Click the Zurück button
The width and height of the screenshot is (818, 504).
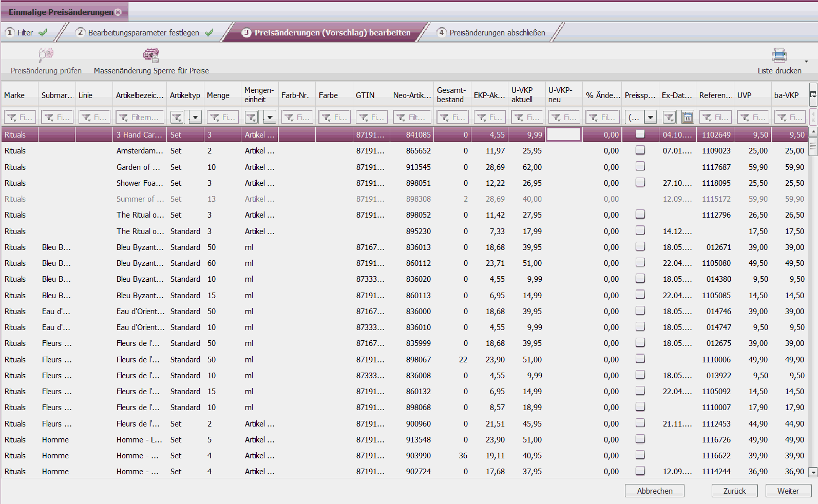coord(734,491)
